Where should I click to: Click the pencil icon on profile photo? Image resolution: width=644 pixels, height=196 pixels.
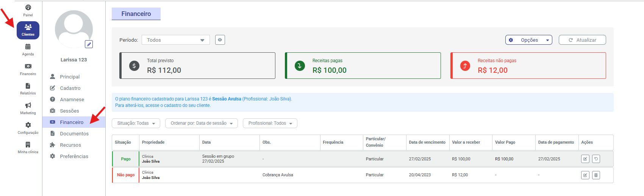[89, 44]
